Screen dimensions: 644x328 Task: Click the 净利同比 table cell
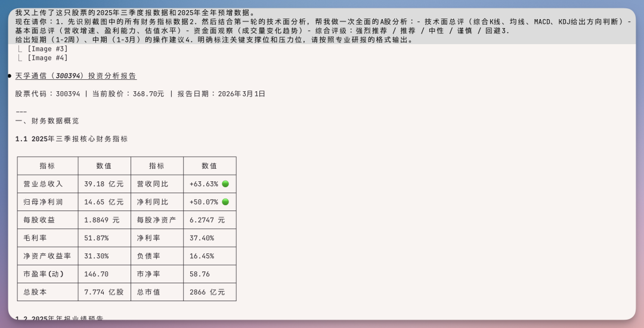[x=157, y=202]
